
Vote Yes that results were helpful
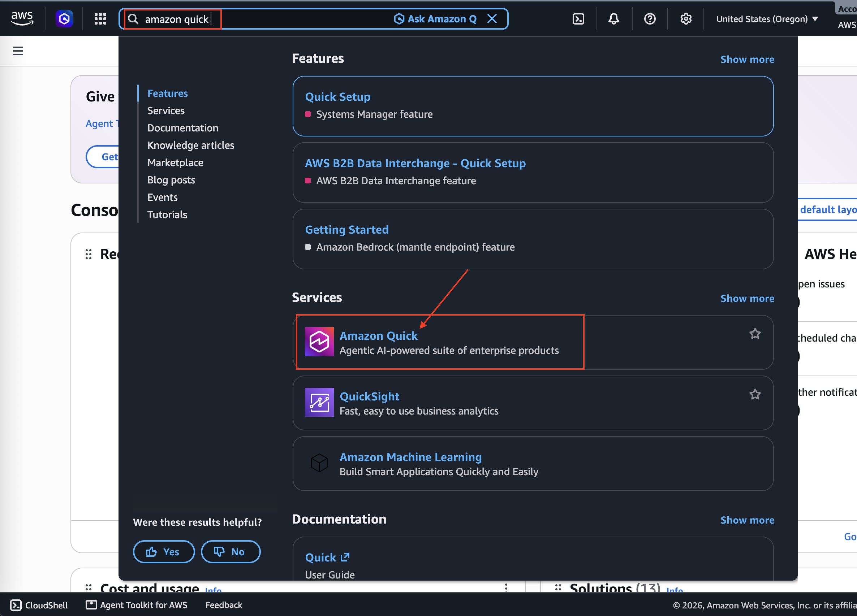164,552
